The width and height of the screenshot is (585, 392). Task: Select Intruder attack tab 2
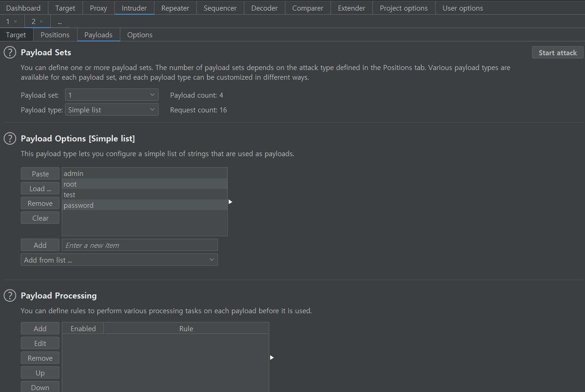pyautogui.click(x=34, y=22)
